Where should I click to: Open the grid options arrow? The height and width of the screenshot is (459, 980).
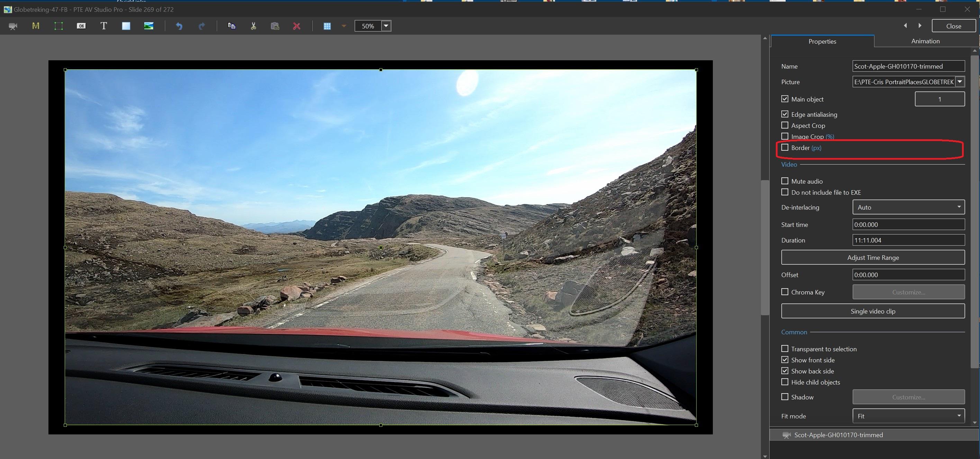click(x=344, y=26)
